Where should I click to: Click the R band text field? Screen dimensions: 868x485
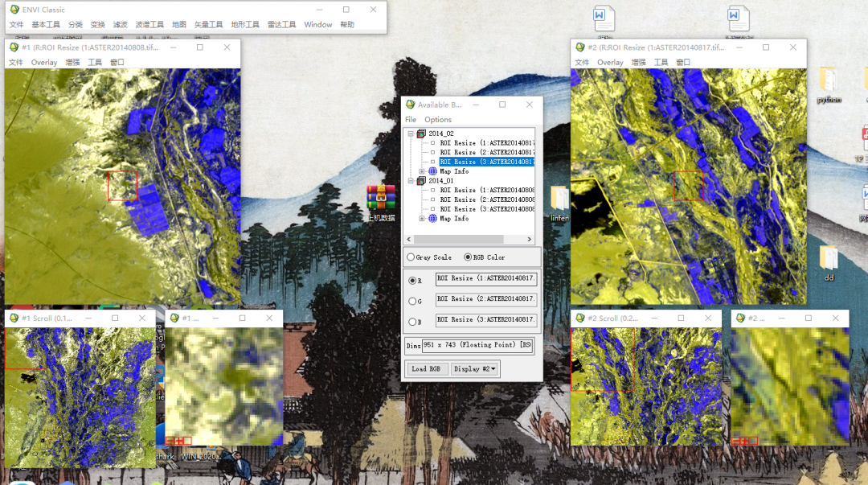(486, 279)
